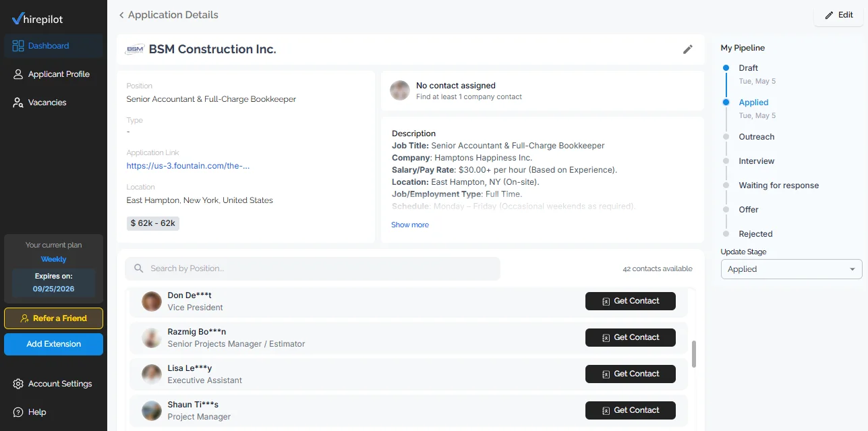Click the Dashboard grid icon
Image resolution: width=868 pixels, height=431 pixels.
click(x=18, y=46)
